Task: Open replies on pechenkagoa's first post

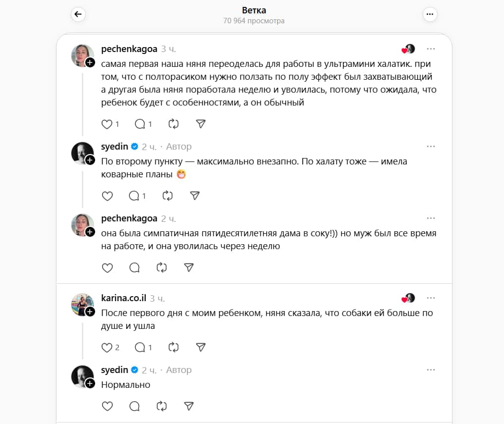Action: click(140, 124)
